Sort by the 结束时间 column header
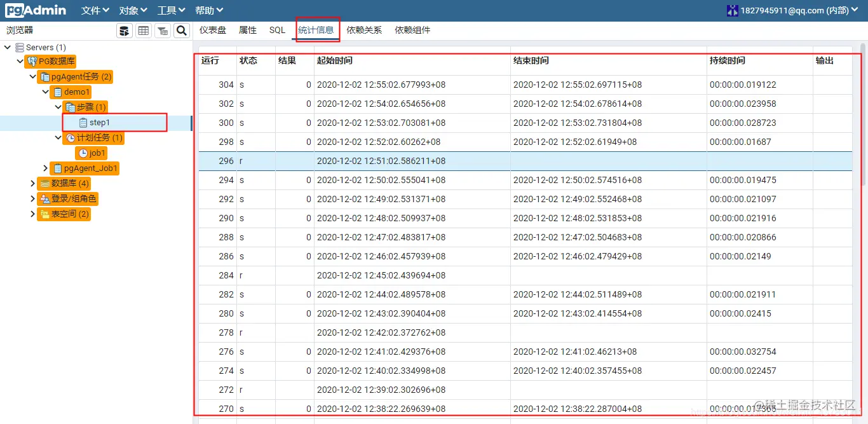 coord(531,61)
